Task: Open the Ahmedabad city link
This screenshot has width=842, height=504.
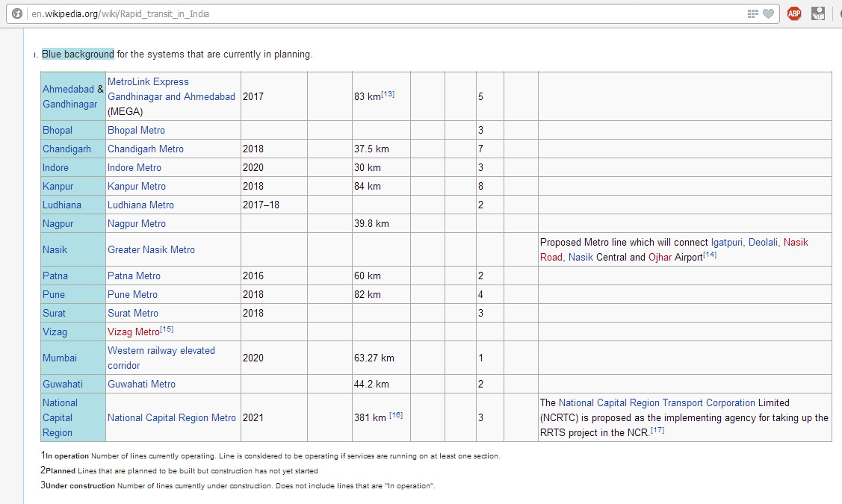Action: (x=68, y=89)
